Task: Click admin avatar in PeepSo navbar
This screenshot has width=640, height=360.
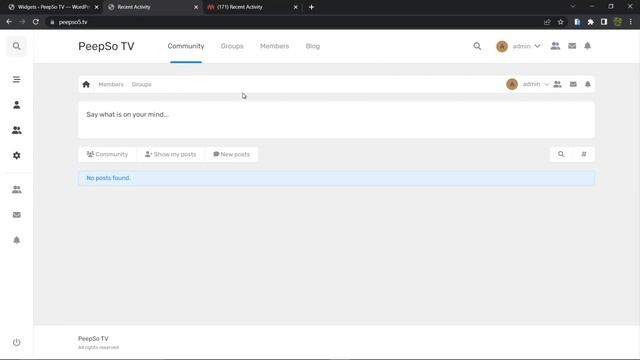Action: coord(512,84)
